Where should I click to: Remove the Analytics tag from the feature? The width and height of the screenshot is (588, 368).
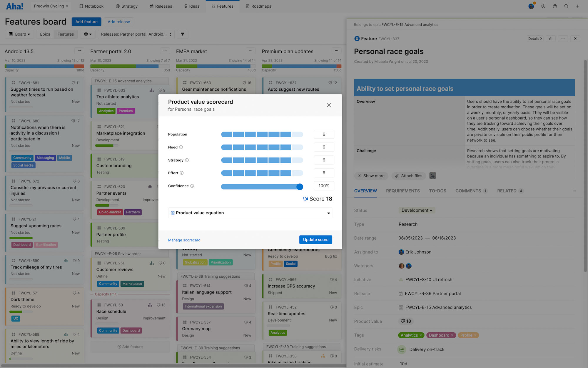pos(421,335)
